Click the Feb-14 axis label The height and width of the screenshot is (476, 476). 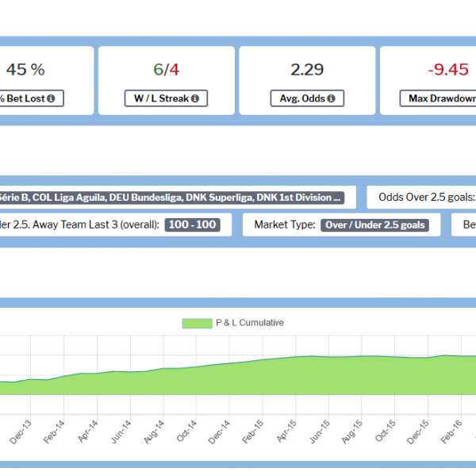click(54, 432)
